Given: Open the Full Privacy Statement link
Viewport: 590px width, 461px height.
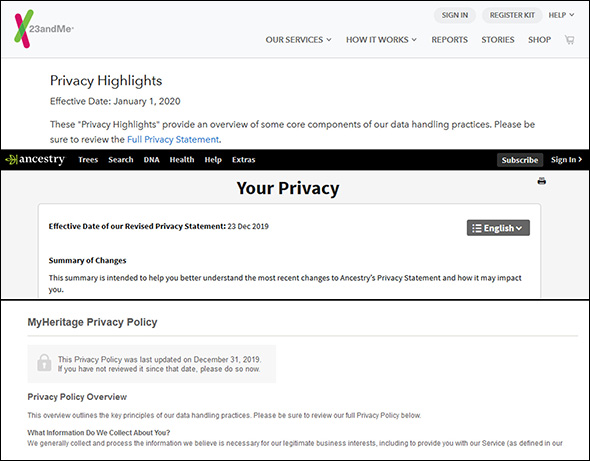Looking at the screenshot, I should (x=173, y=140).
